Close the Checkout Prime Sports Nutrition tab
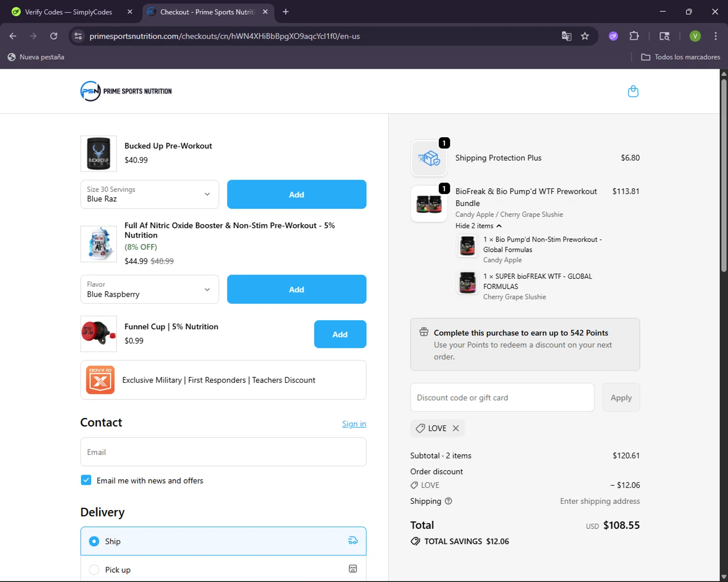This screenshot has width=728, height=582. [265, 12]
